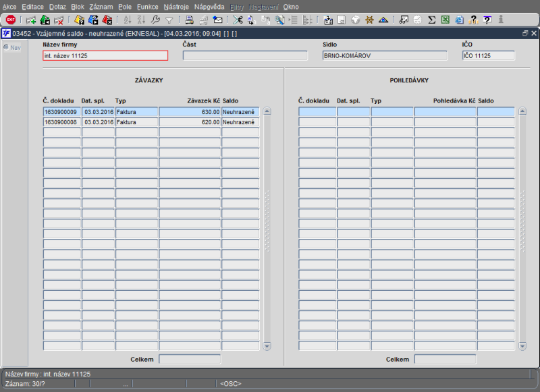The image size is (540, 392).
Task: Click the green Excel export icon
Action: click(446, 20)
